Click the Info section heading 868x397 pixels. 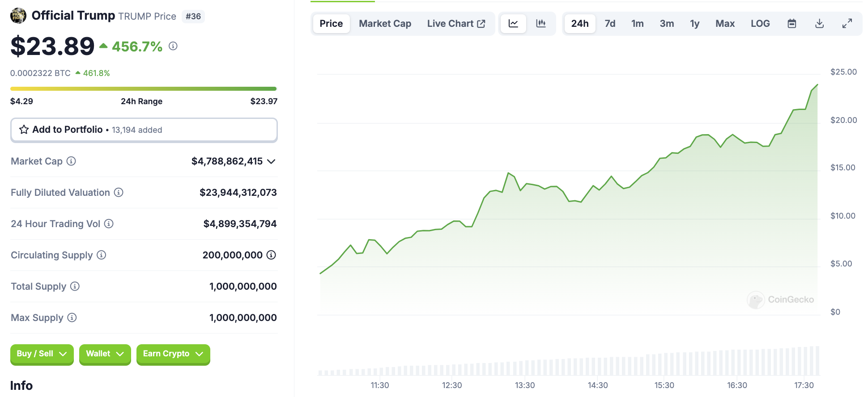click(21, 385)
